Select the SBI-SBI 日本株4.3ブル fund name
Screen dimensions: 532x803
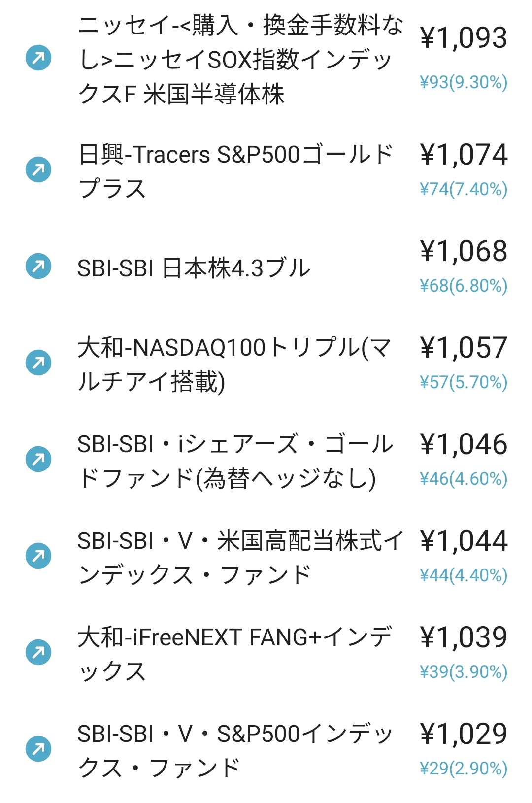[194, 268]
